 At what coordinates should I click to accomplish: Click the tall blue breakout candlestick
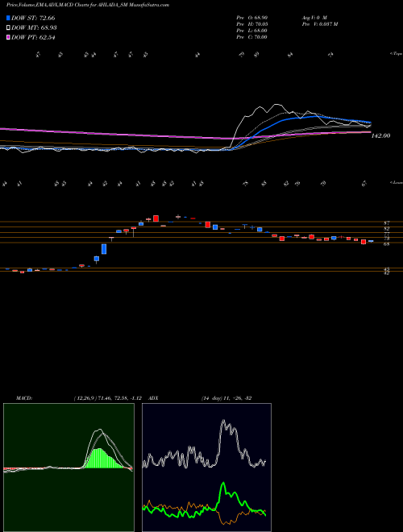pos(104,249)
